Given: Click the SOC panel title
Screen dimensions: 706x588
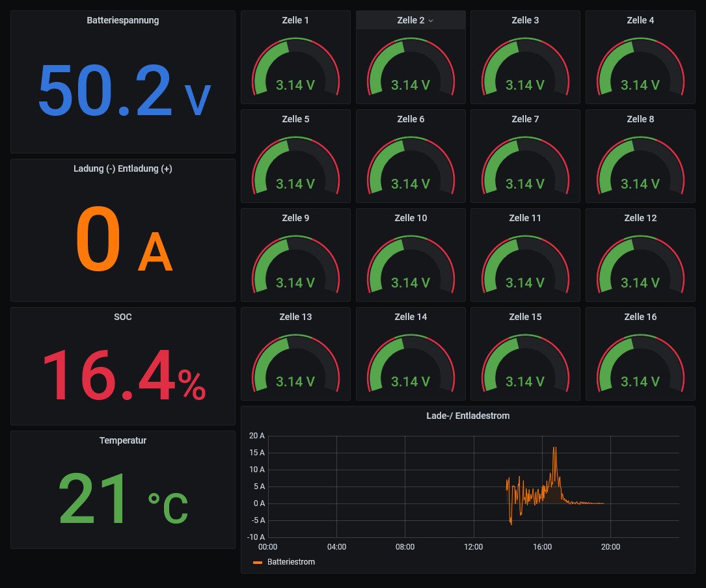Looking at the screenshot, I should (122, 317).
